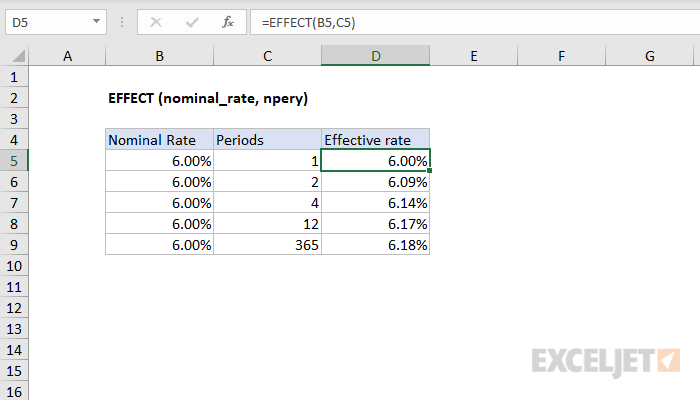700x400 pixels.
Task: Expand the Name Box dropdown arrow
Action: tap(96, 21)
